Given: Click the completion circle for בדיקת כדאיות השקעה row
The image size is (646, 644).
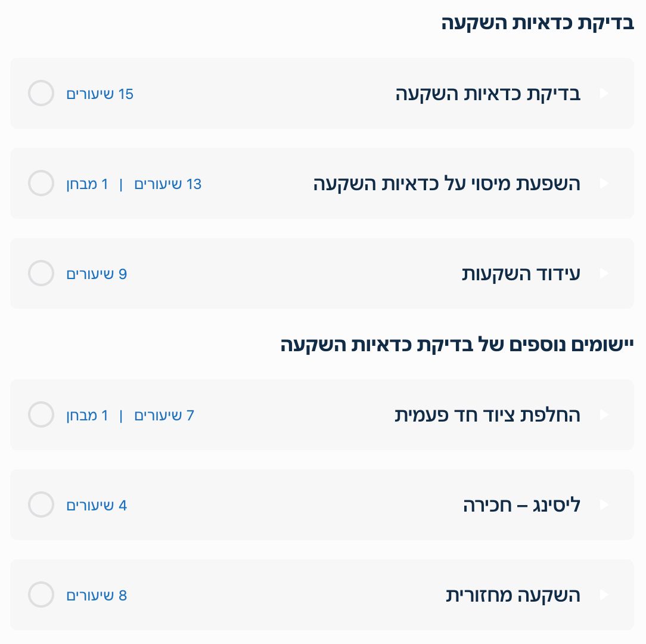Looking at the screenshot, I should 41,94.
